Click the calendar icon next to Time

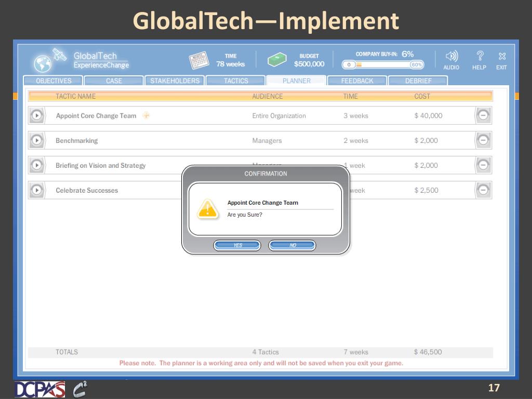(x=199, y=60)
